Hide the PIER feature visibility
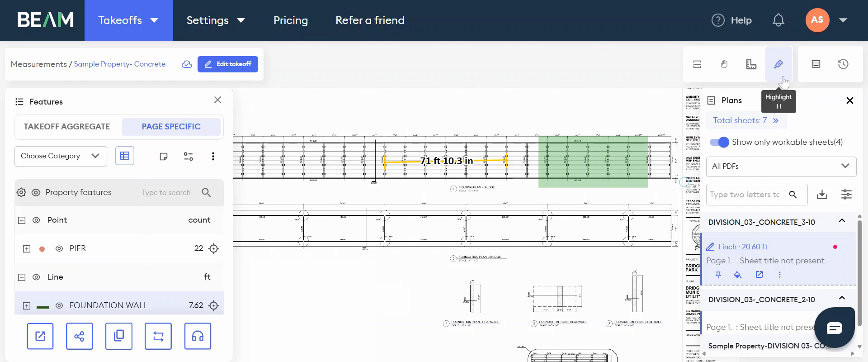The image size is (868, 362). [59, 248]
